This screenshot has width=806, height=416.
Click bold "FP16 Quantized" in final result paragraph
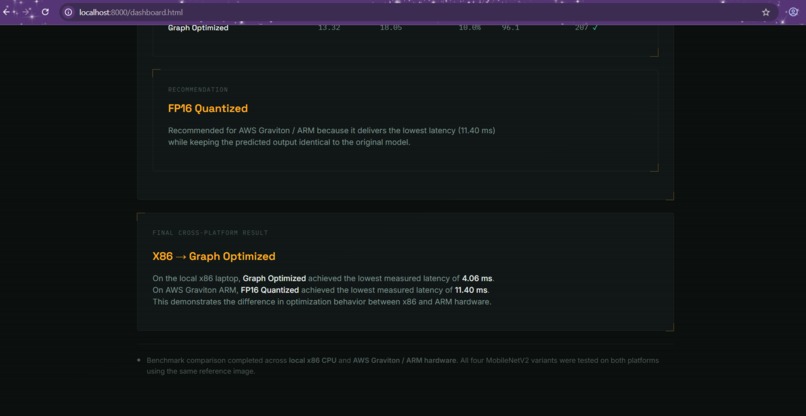click(x=270, y=291)
